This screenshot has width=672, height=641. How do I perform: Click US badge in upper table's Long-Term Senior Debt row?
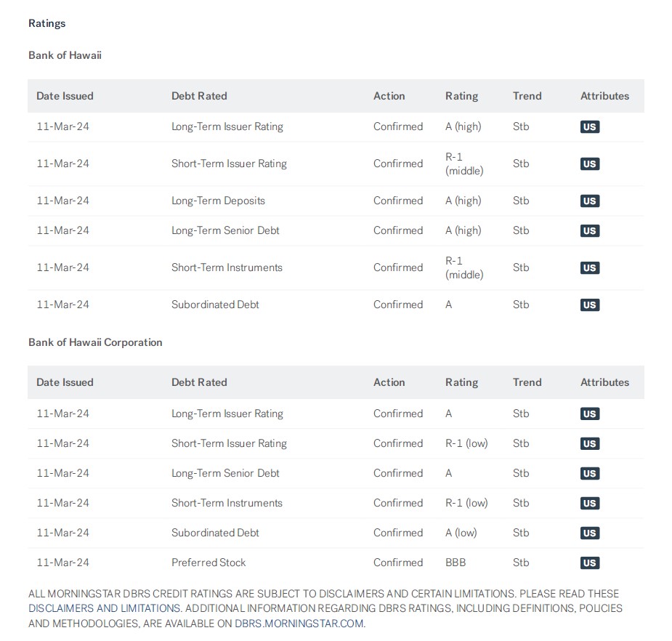click(590, 230)
